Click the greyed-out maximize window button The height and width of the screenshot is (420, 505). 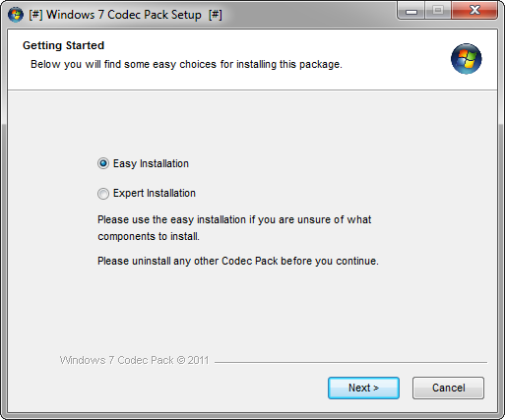[x=438, y=11]
